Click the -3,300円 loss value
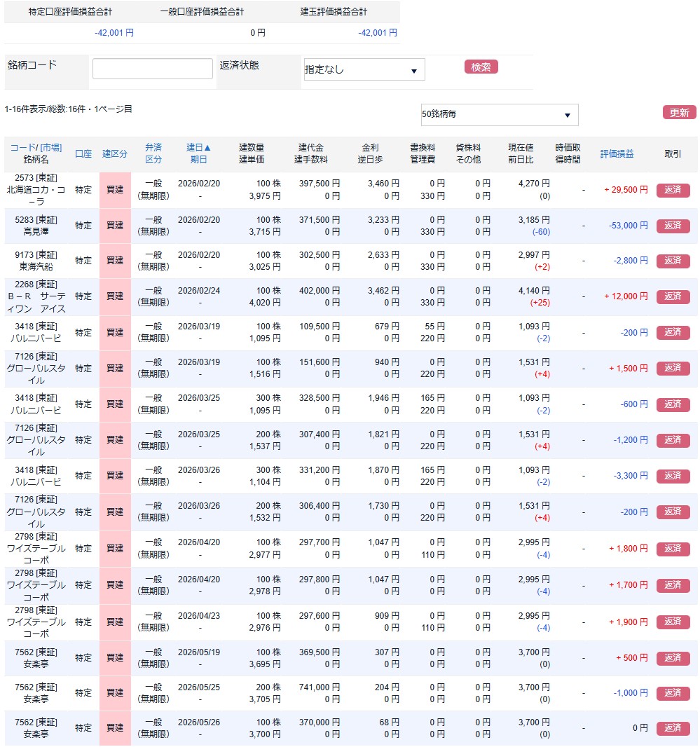The width and height of the screenshot is (700, 747). 631,475
